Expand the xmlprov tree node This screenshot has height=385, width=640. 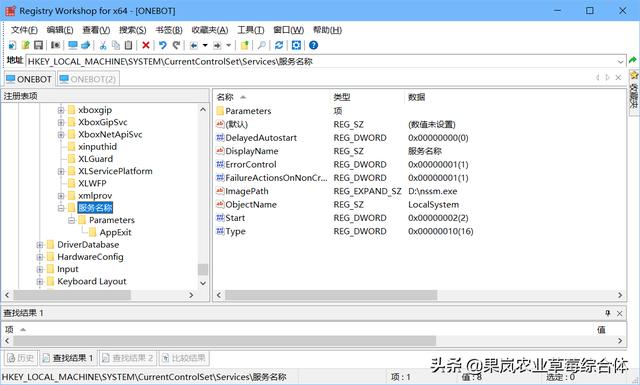(61, 196)
